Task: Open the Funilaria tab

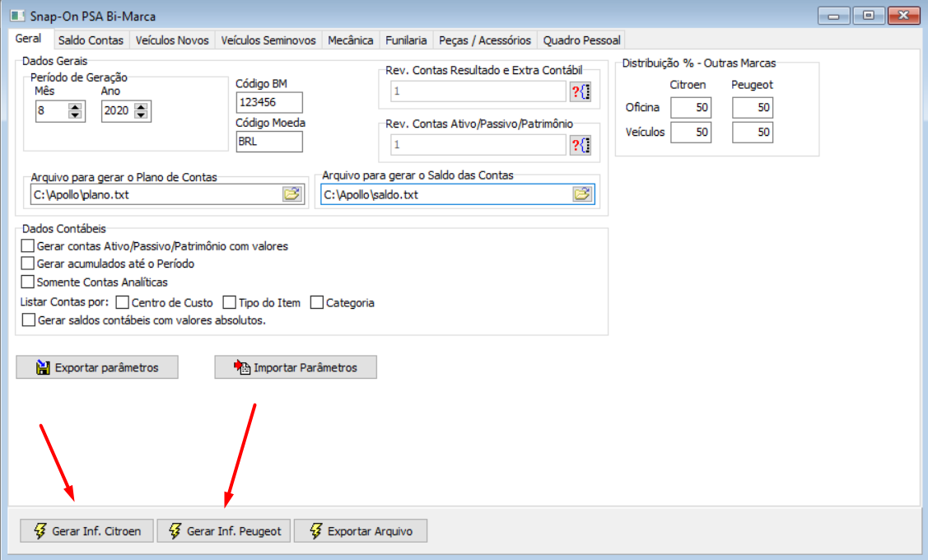Action: [406, 40]
